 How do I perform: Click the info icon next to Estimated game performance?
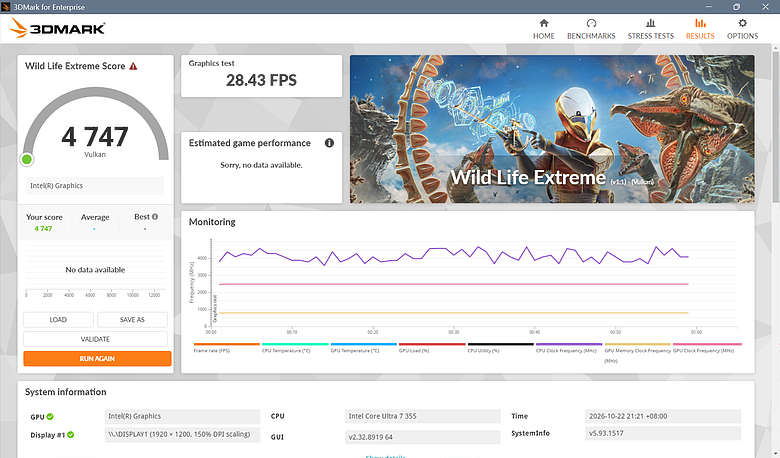(x=329, y=143)
